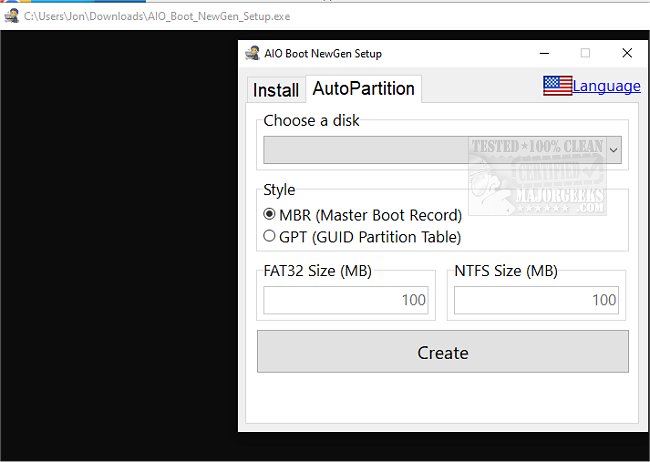Select GPT (GUID Partition Table) style
This screenshot has height=462, width=650.
pyautogui.click(x=362, y=237)
